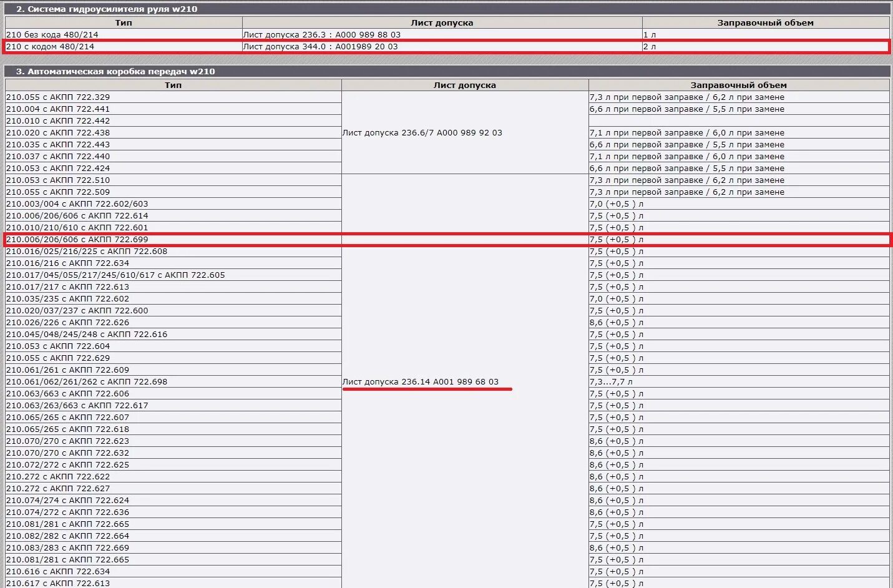This screenshot has height=588, width=893.
Task: Click cell '210.061/062/261/262 с АКПП 722.698'
Action: point(173,381)
